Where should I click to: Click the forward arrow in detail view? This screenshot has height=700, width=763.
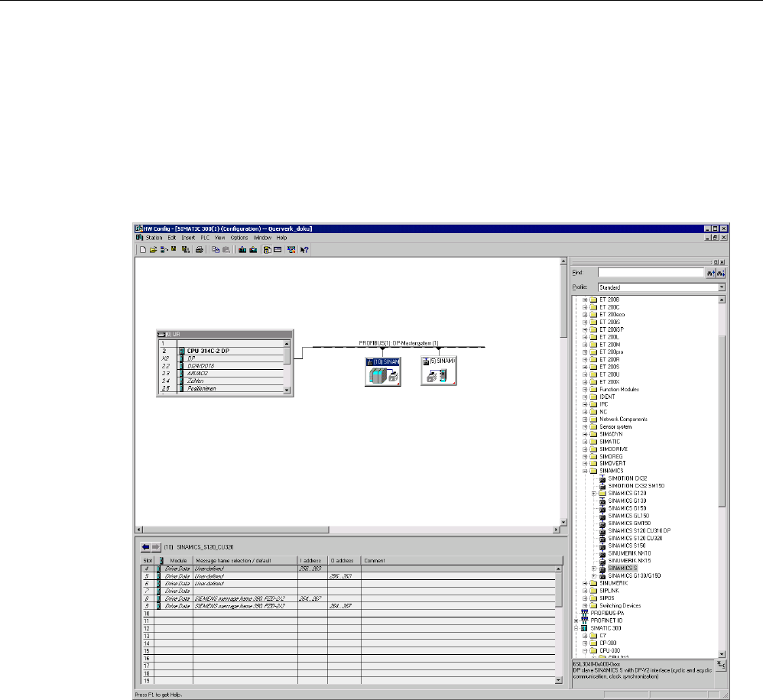156,547
